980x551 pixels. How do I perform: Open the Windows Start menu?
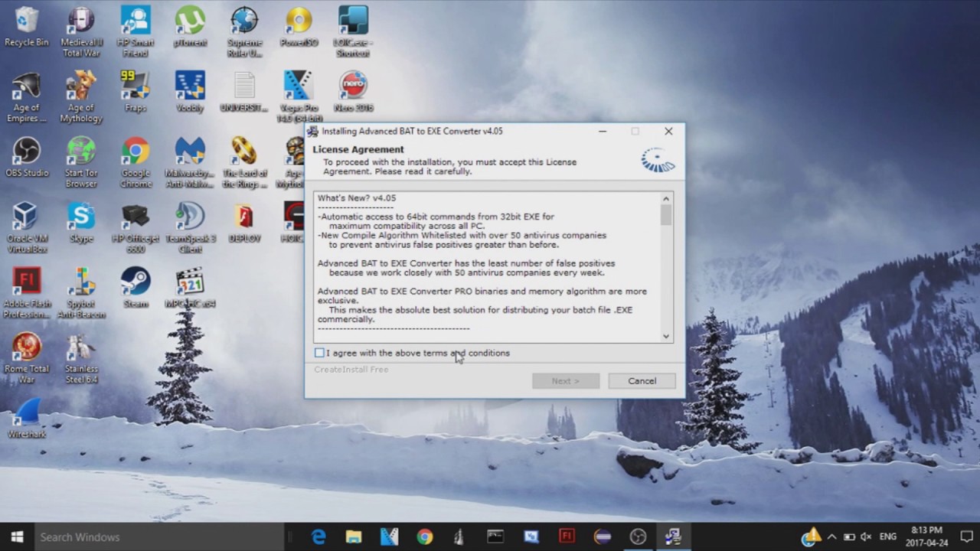point(15,536)
